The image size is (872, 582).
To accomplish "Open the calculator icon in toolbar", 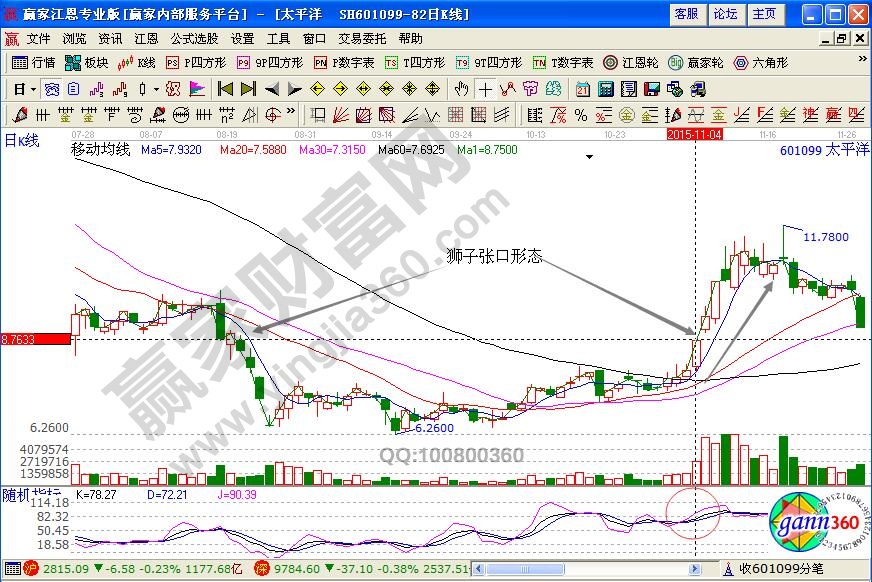I will 605,88.
